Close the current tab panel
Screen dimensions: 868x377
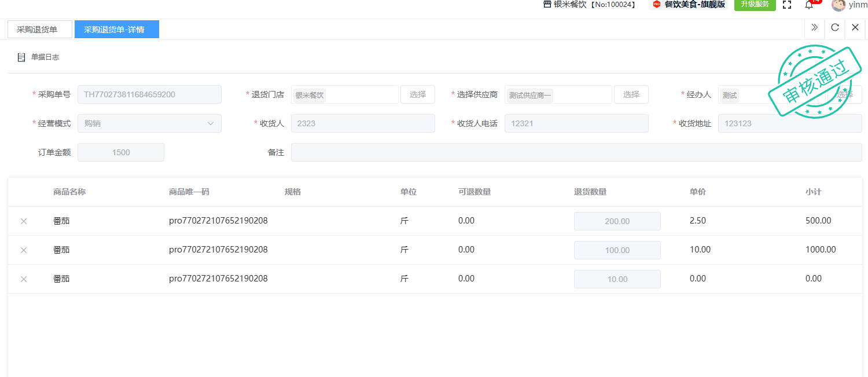[x=855, y=27]
